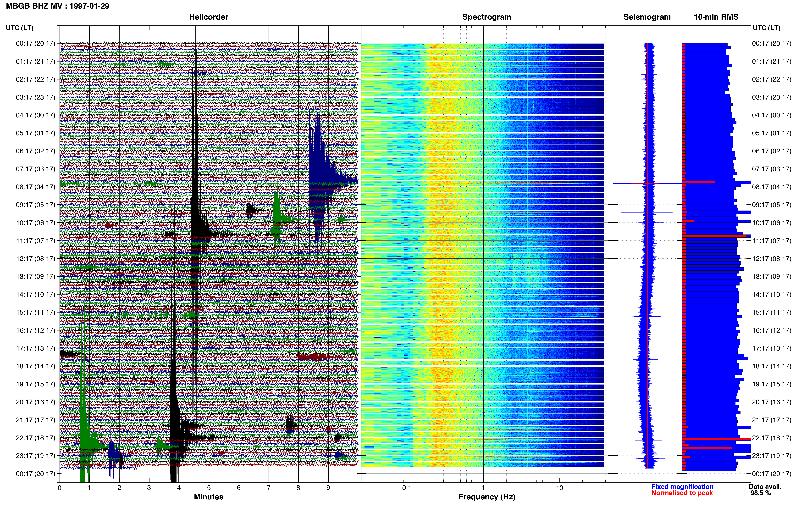The width and height of the screenshot is (812, 508).
Task: Click the left 'UTC (LT)' axis label
Action: tap(19, 28)
